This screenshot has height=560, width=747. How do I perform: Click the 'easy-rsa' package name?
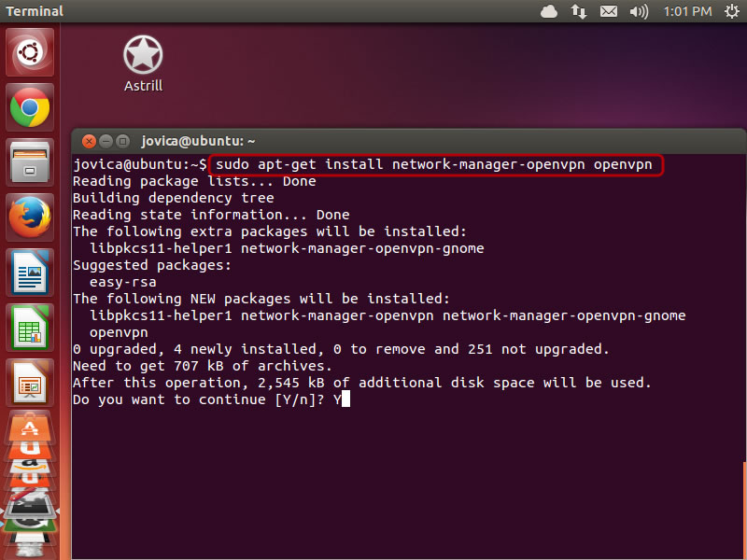[123, 282]
